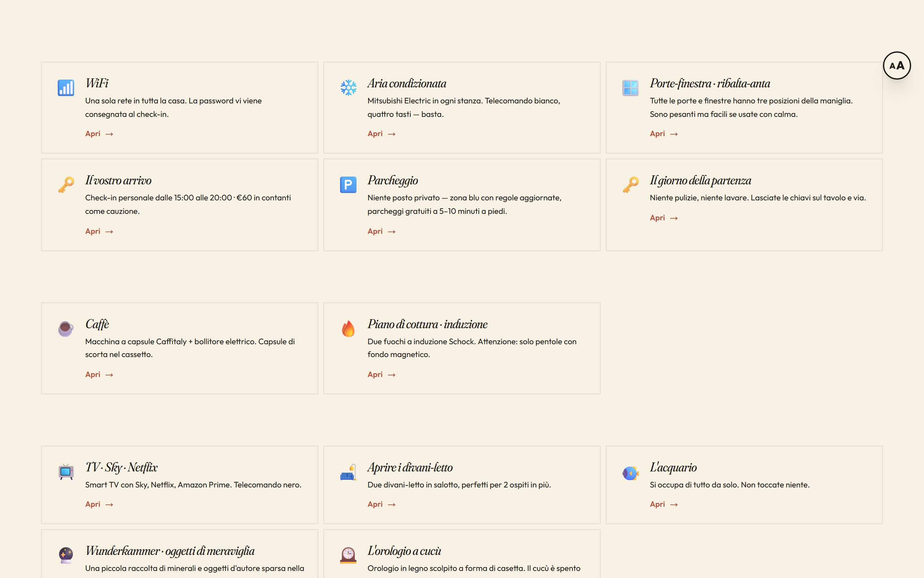The image size is (924, 578).
Task: Click the TV · Sky · Netflix heading
Action: [121, 467]
